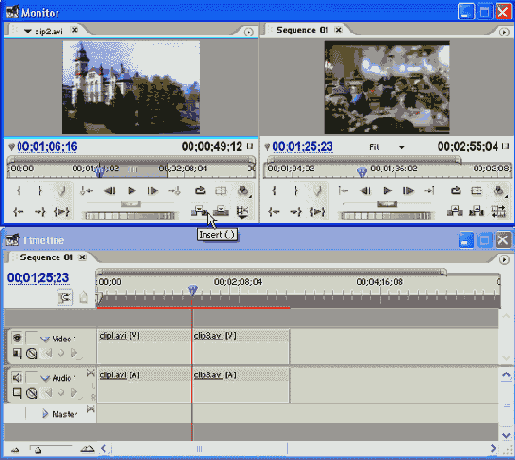515x460 pixels.
Task: Toggle loop playback in Source monitor
Action: 200,191
